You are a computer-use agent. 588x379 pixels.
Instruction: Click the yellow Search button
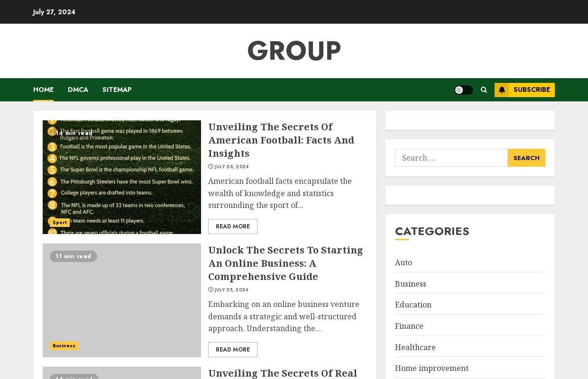pos(526,158)
